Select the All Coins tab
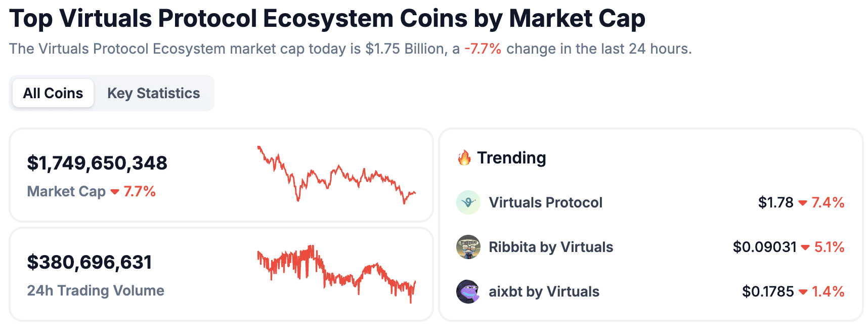The image size is (868, 336). tap(53, 93)
